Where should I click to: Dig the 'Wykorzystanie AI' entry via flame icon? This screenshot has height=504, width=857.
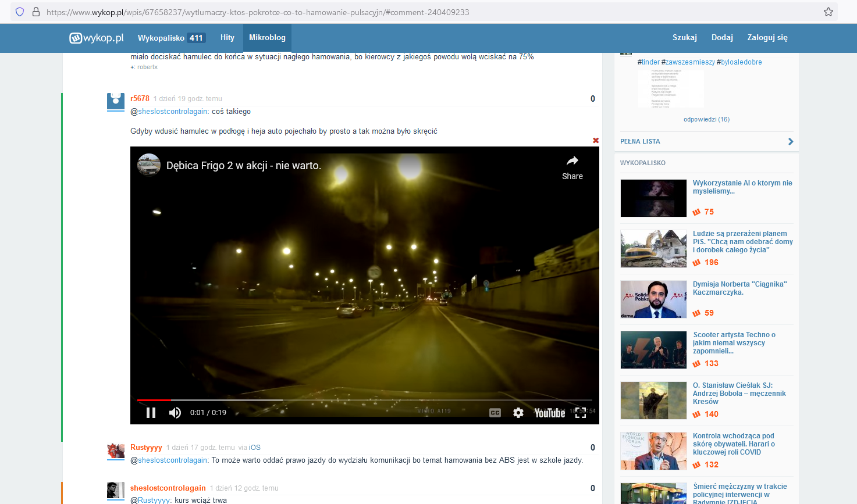coord(697,212)
